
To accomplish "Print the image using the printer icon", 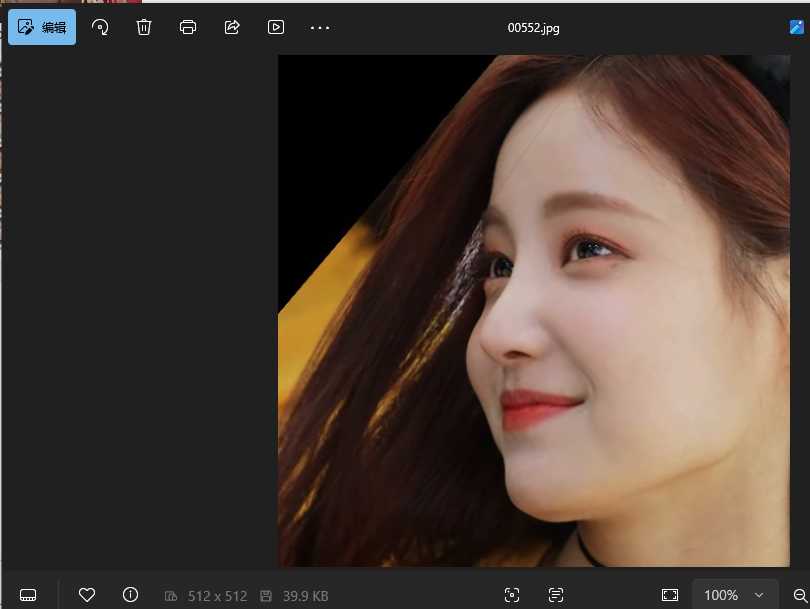I will pos(188,27).
